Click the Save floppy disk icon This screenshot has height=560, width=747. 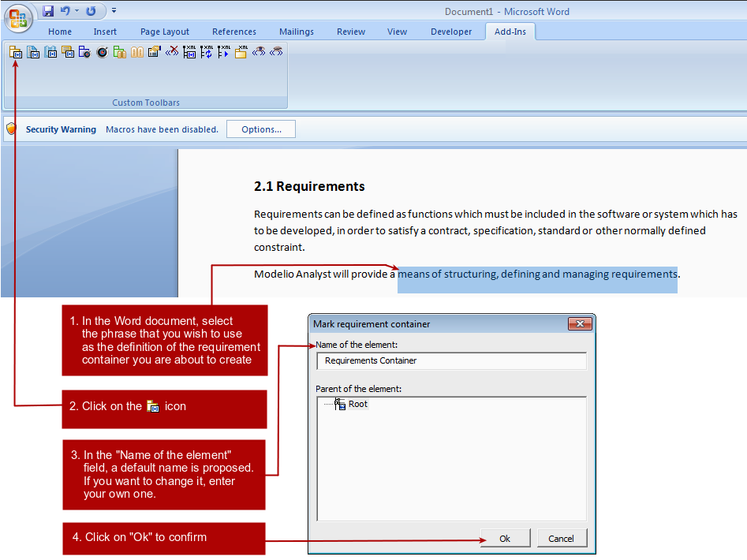tap(48, 10)
